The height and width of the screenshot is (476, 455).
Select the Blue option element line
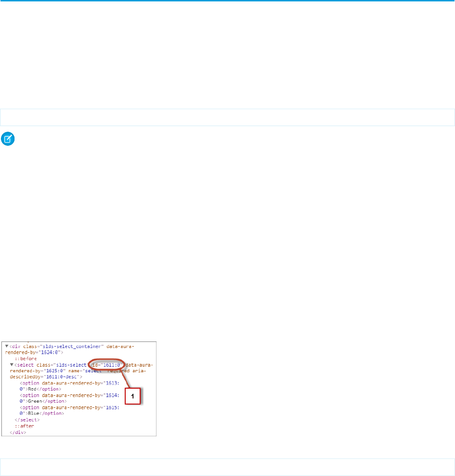coord(70,410)
